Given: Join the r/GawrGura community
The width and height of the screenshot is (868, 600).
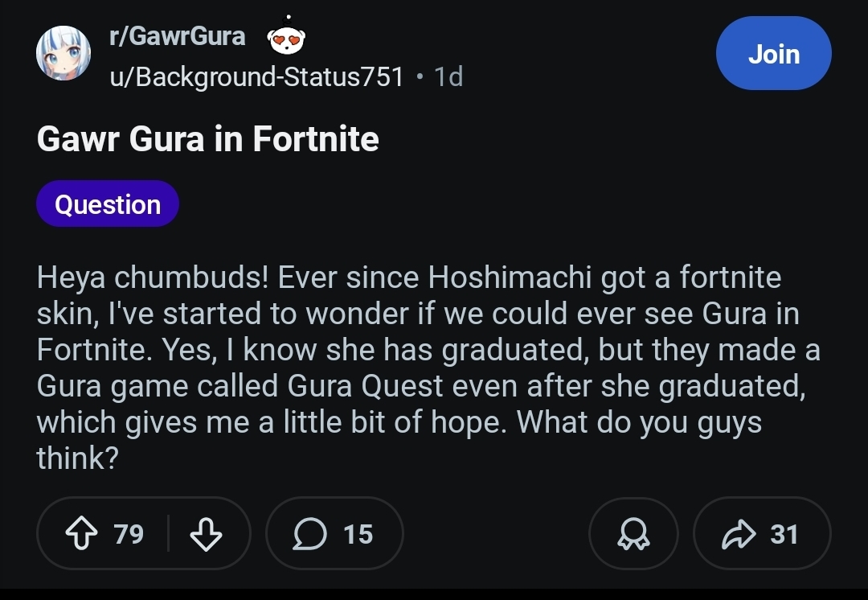Looking at the screenshot, I should coord(773,54).
